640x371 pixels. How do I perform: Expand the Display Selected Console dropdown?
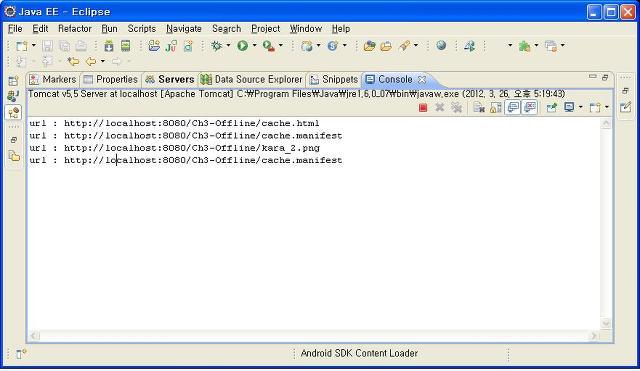point(580,107)
